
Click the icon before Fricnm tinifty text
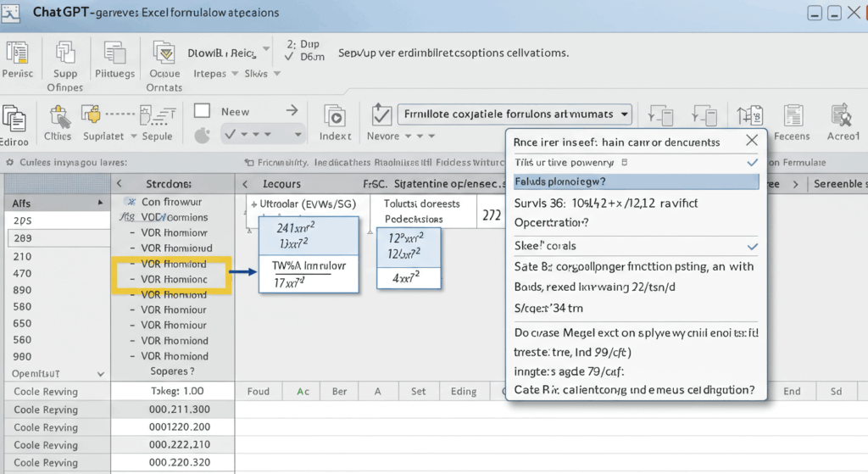(x=249, y=162)
